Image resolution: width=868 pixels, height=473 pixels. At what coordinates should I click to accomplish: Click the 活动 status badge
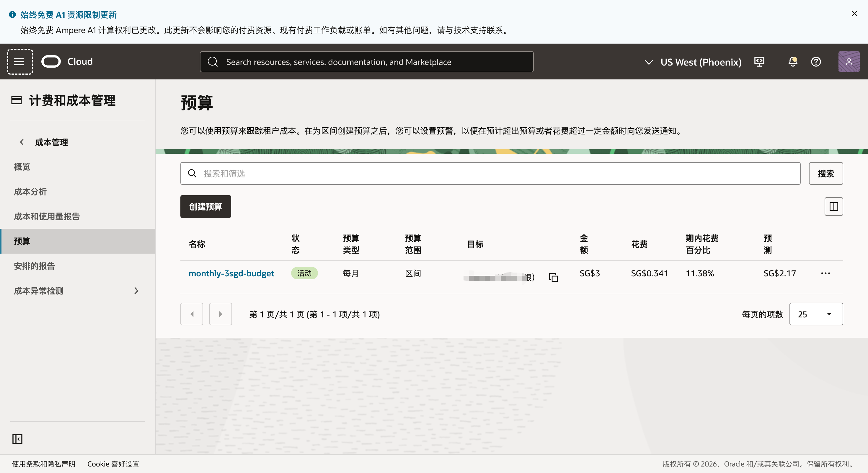pyautogui.click(x=305, y=273)
